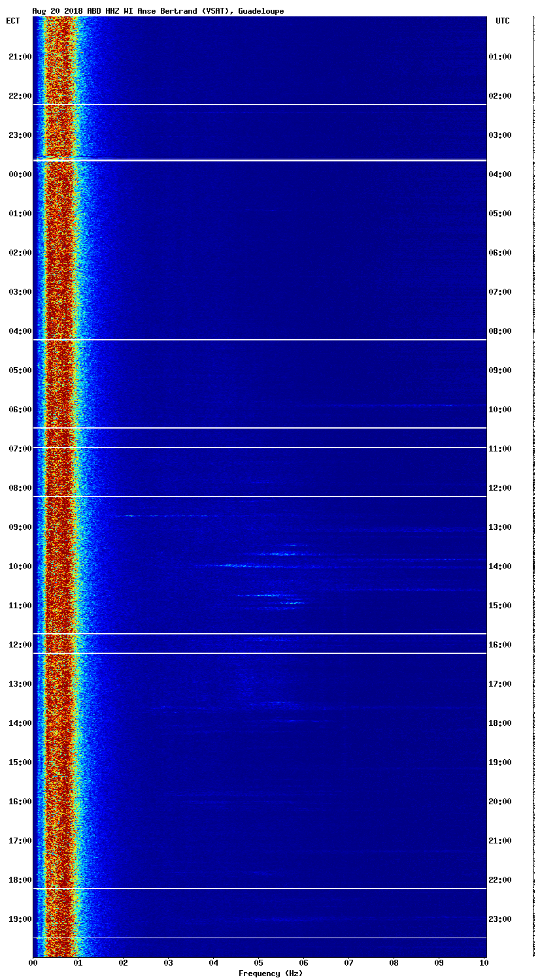Select the 09 Hz frequency tick label
This screenshot has height=980, width=557.
[x=439, y=963]
